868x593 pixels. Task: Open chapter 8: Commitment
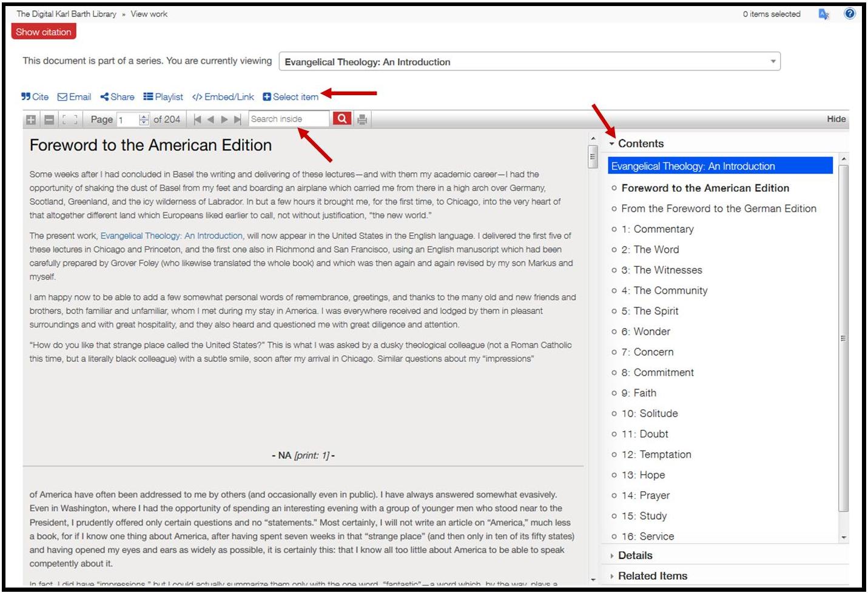pyautogui.click(x=658, y=373)
